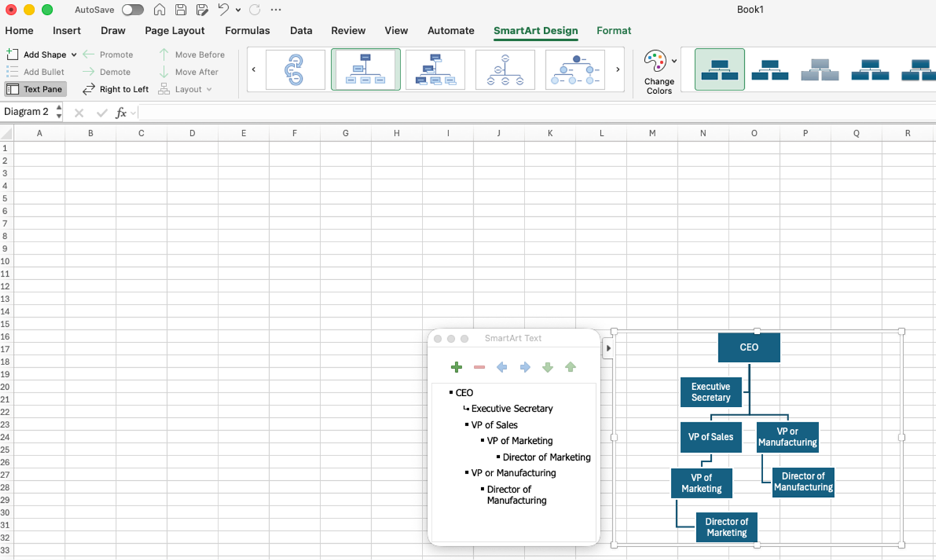Image resolution: width=936 pixels, height=560 pixels.
Task: Open the Undo history dropdown arrow
Action: 238,10
